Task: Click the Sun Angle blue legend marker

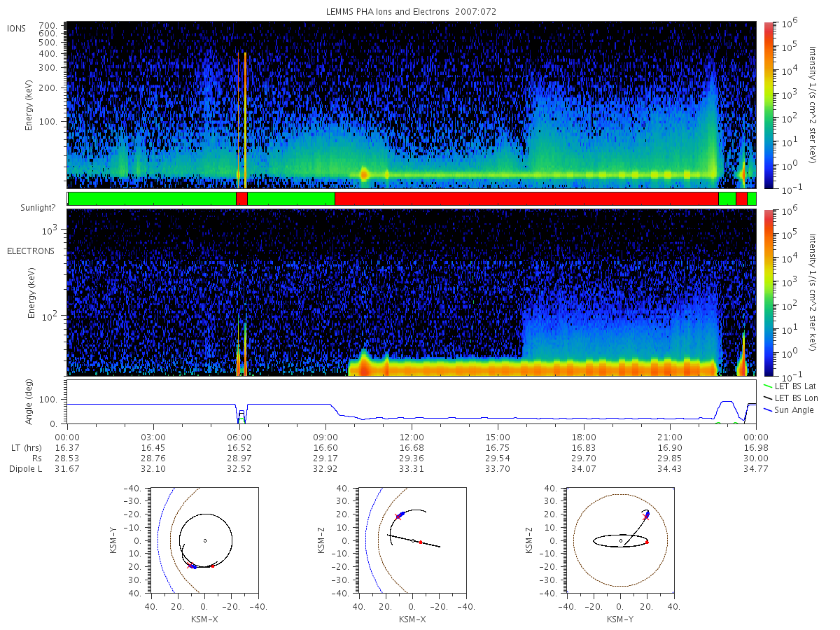Action: 768,410
